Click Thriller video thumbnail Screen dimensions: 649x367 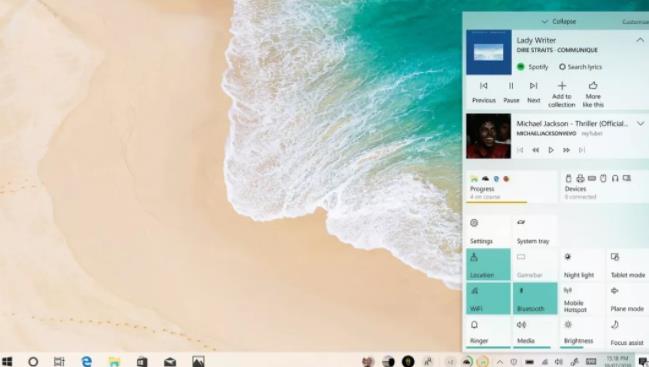tap(488, 136)
